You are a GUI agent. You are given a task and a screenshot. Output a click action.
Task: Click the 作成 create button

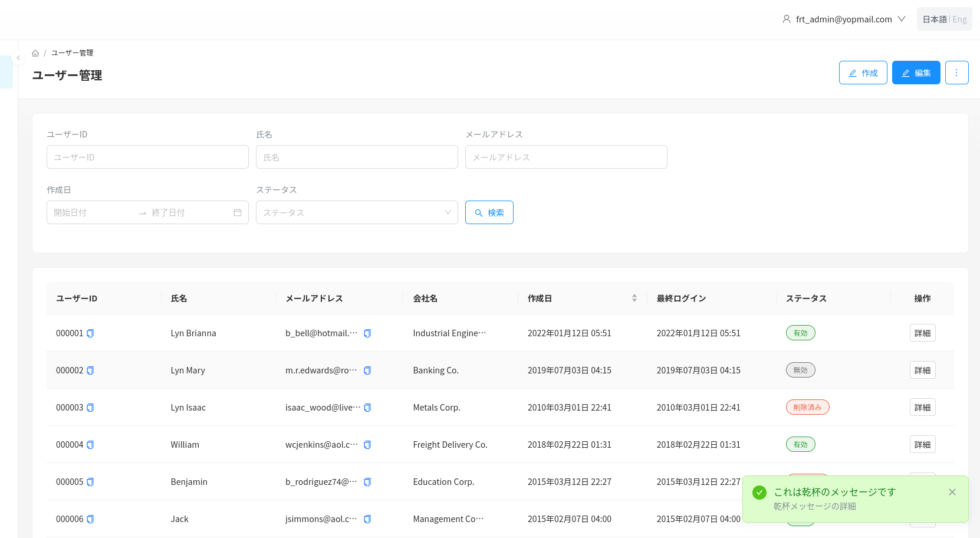tap(863, 73)
